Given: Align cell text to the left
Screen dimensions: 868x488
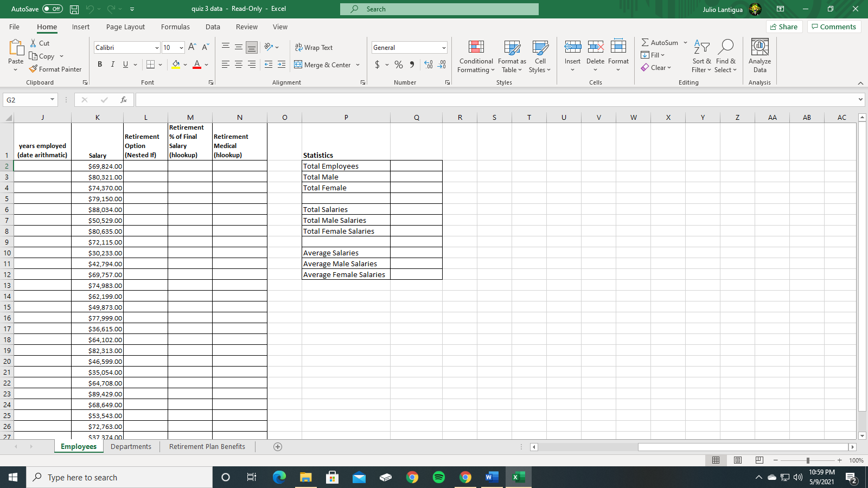Looking at the screenshot, I should [226, 65].
